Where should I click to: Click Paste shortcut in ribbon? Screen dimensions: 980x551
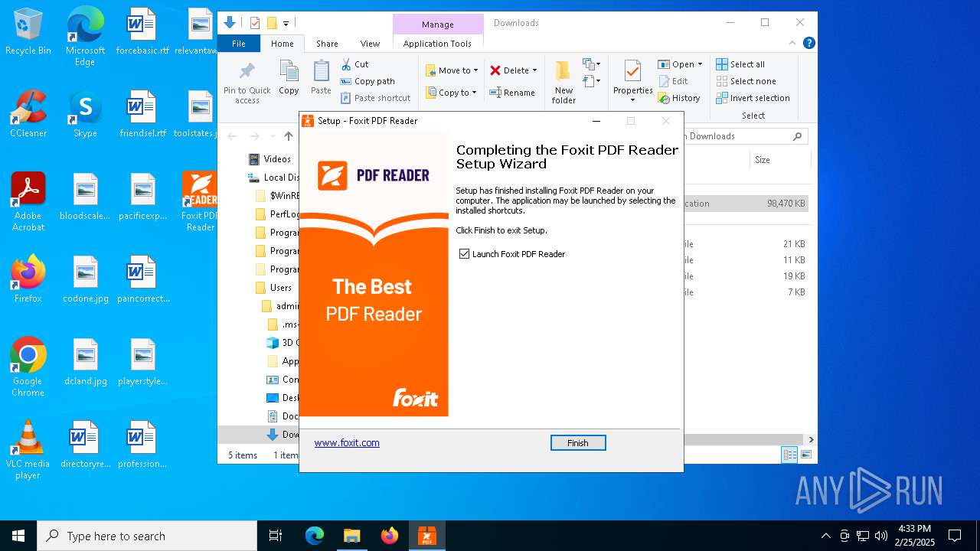[x=376, y=98]
